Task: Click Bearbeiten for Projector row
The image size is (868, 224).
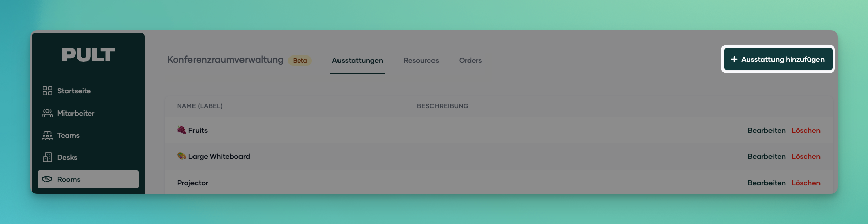Action: [x=766, y=183]
